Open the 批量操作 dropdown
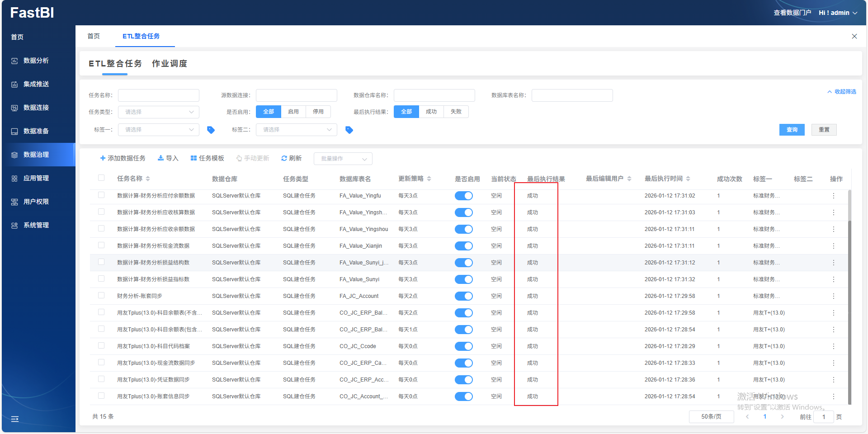868x434 pixels. point(343,159)
